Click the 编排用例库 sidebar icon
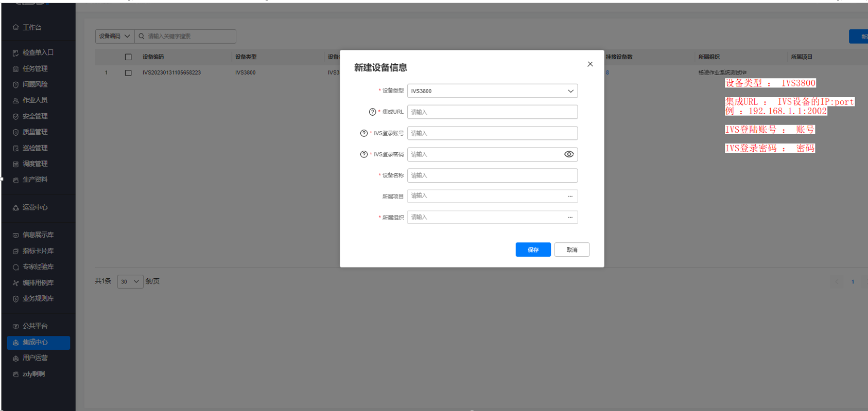This screenshot has width=868, height=411. click(15, 283)
